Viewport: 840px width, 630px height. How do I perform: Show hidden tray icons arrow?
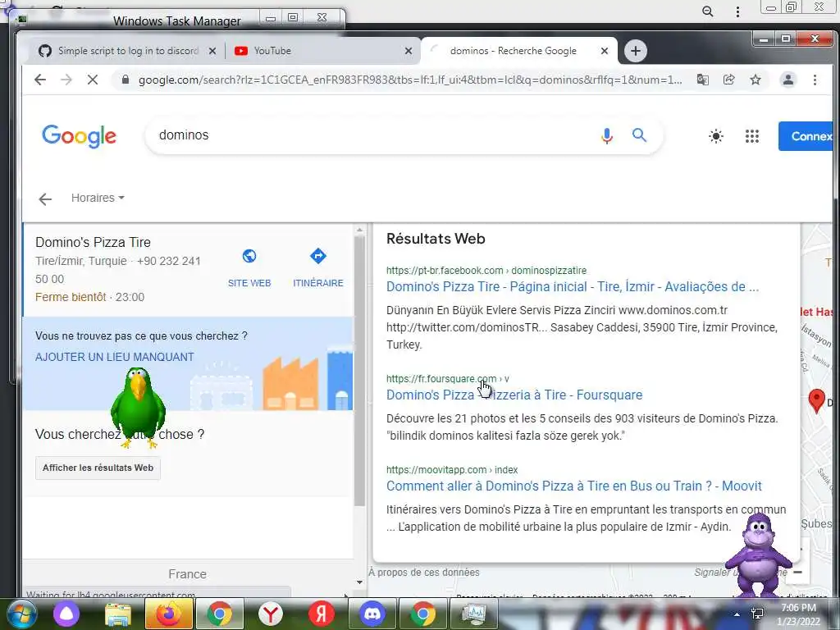[x=737, y=614]
